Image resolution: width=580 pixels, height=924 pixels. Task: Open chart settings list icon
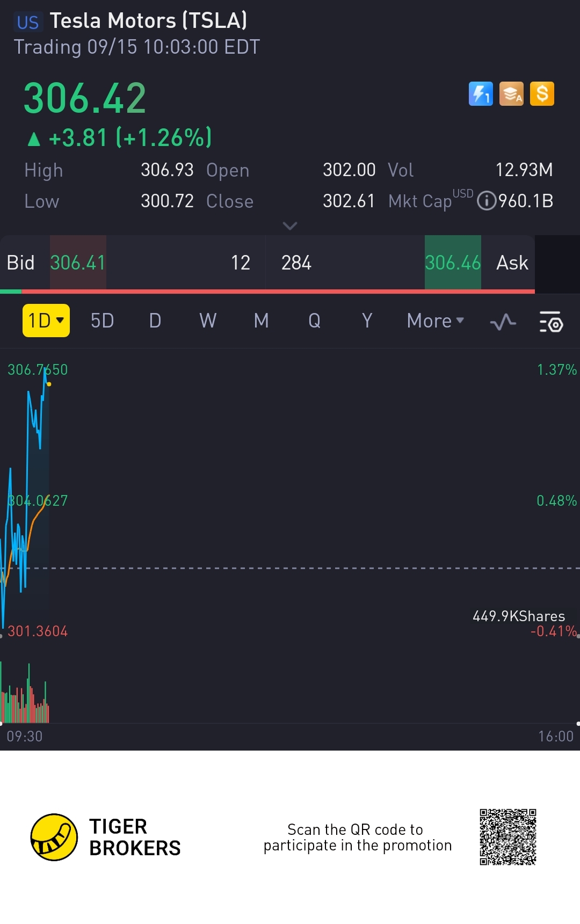pyautogui.click(x=551, y=321)
